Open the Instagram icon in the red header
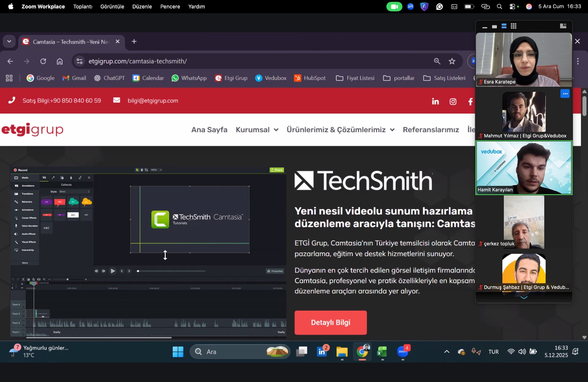 [x=453, y=101]
